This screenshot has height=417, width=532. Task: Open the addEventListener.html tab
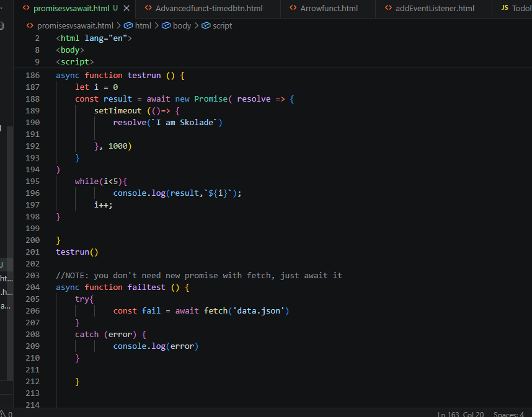[x=435, y=9]
